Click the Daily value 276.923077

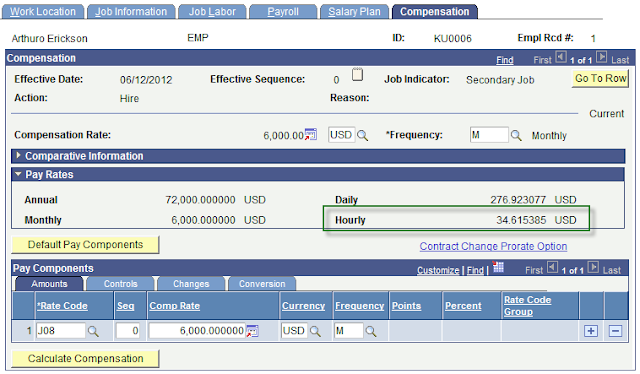[x=518, y=200]
